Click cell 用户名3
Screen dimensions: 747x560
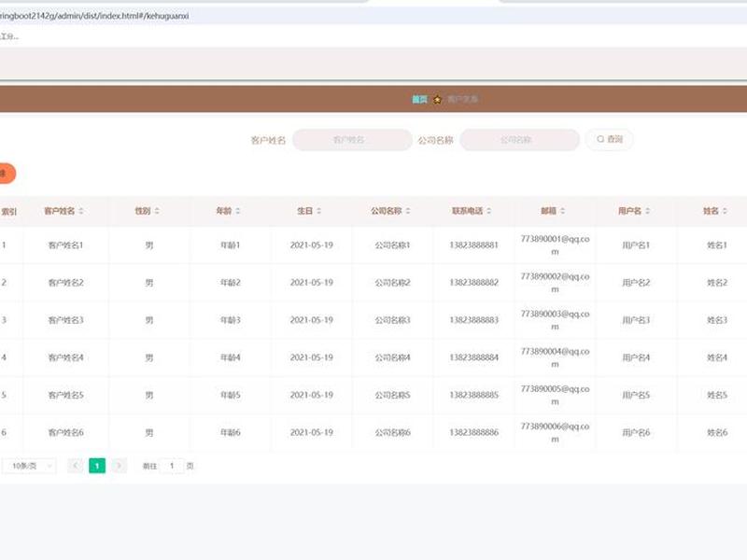[x=636, y=320]
